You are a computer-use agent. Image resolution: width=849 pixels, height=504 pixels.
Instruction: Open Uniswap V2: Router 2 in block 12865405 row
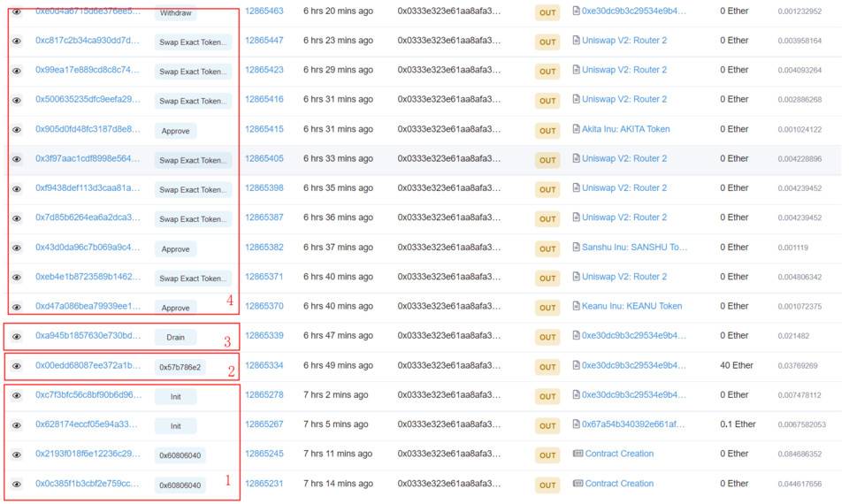point(624,158)
